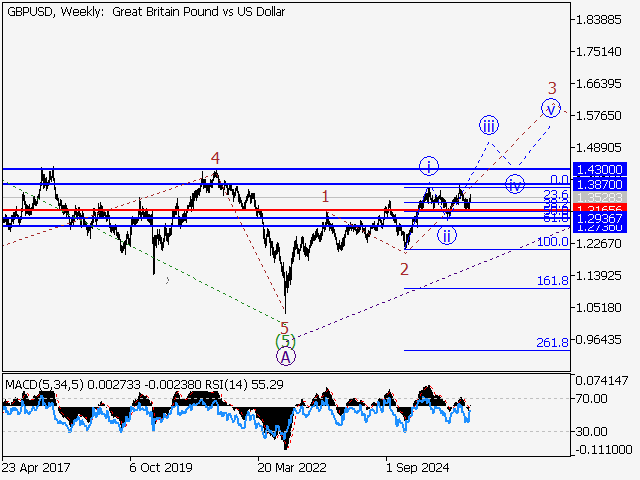Select the circled wave ii label
Screen dimensions: 640x480
click(448, 236)
